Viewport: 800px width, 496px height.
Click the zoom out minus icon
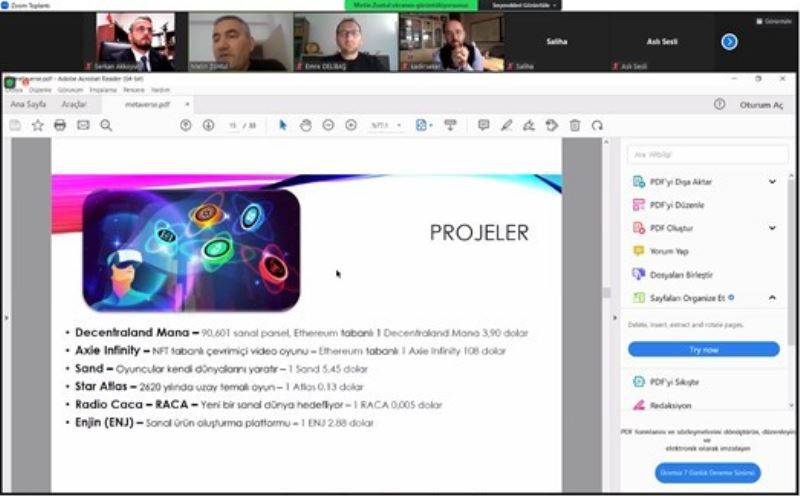(328, 125)
